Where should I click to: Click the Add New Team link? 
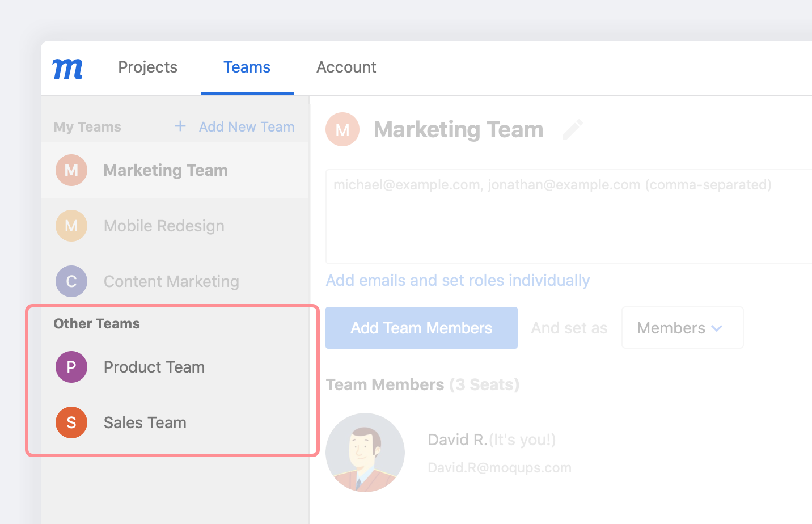246,126
